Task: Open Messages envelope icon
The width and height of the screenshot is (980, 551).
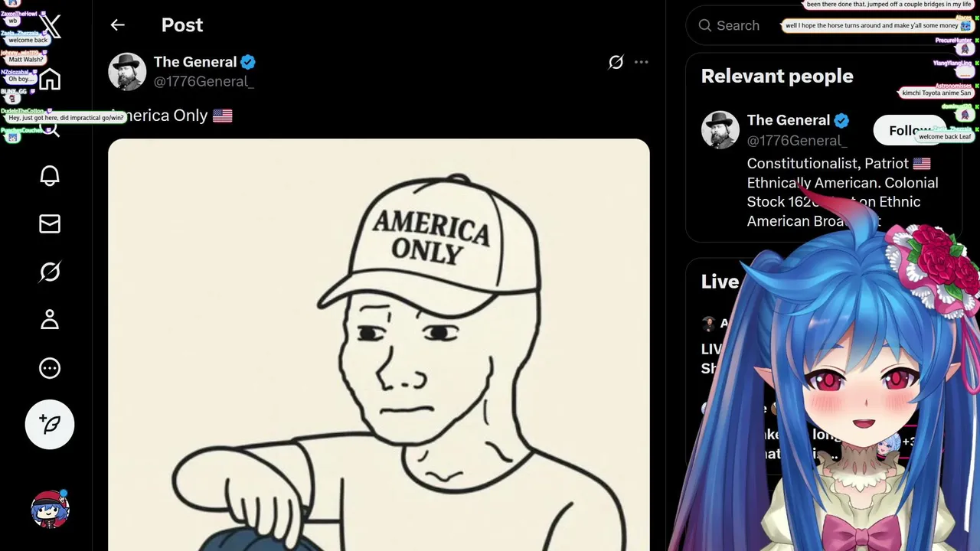Action: [50, 223]
